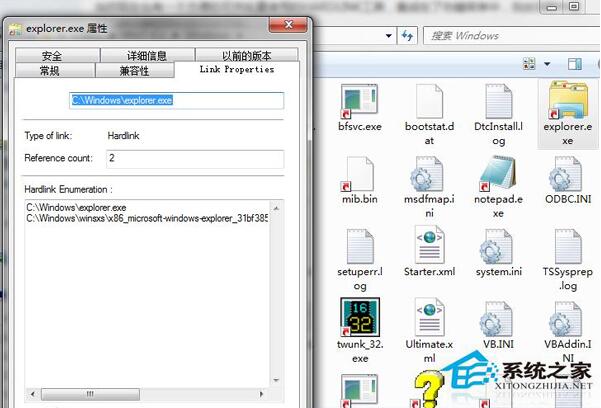
Task: Click the down arrow of Hardlink list scrollbar
Action: [x=276, y=380]
